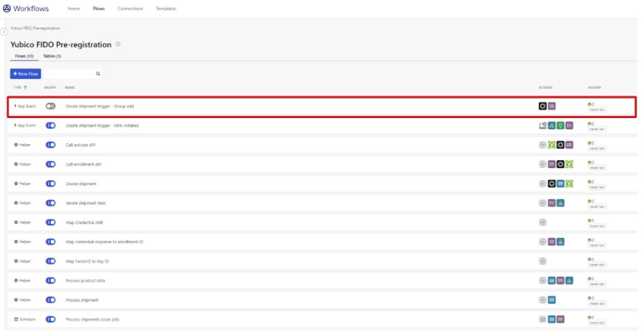Open the Iterate shipment item flow name
644x334 pixels.
[x=85, y=203]
